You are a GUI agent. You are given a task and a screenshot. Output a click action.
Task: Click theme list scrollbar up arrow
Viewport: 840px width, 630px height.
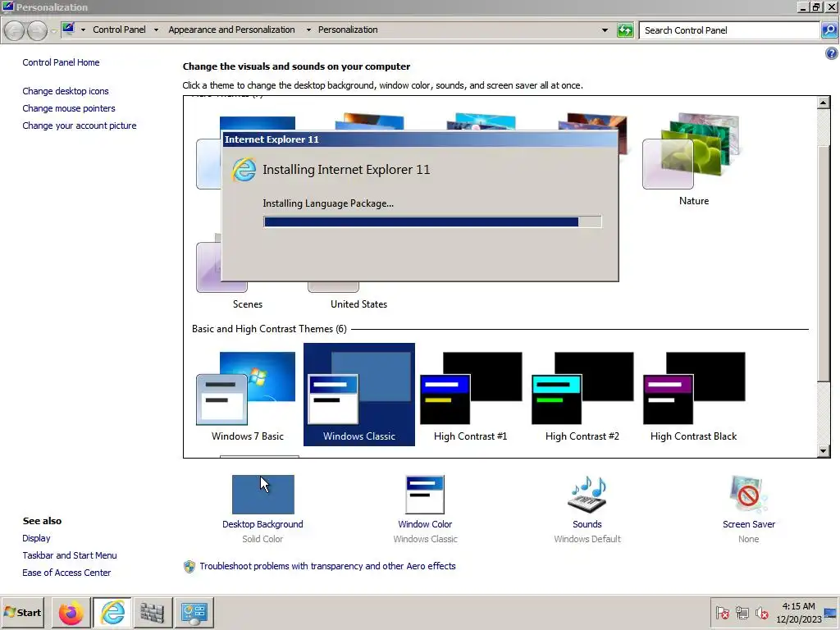[x=824, y=103]
